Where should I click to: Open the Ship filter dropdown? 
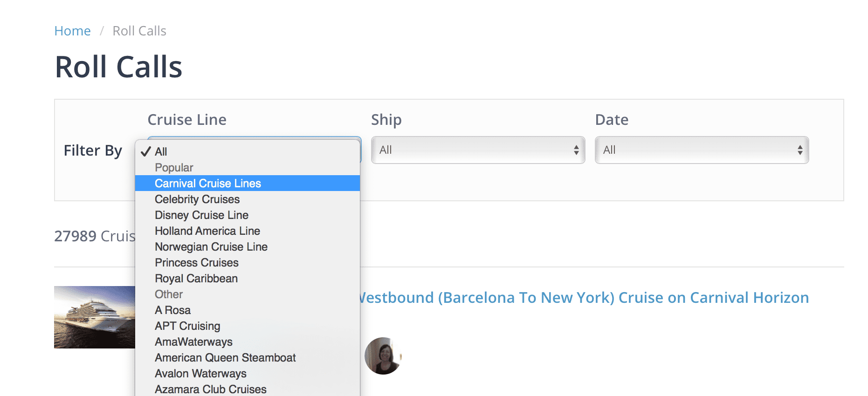(x=478, y=150)
